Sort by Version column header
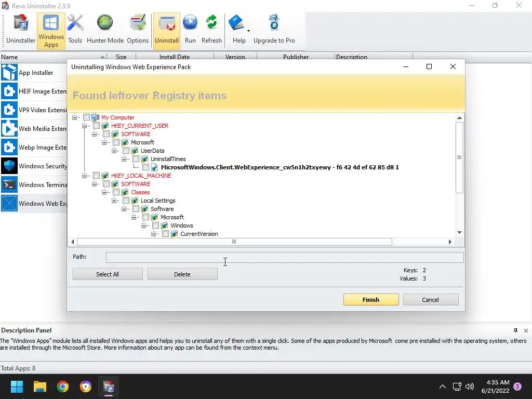 (x=235, y=57)
